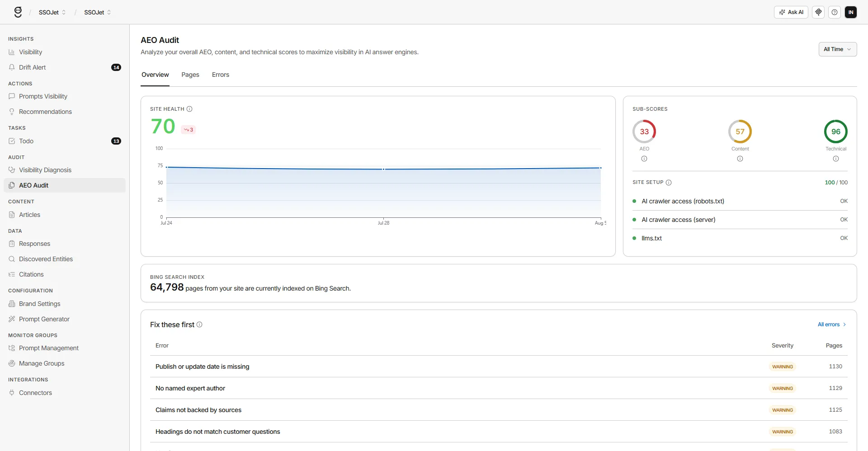Click the AEO Audit pages icon
Viewport: 868px width, 451px height.
coord(12,185)
